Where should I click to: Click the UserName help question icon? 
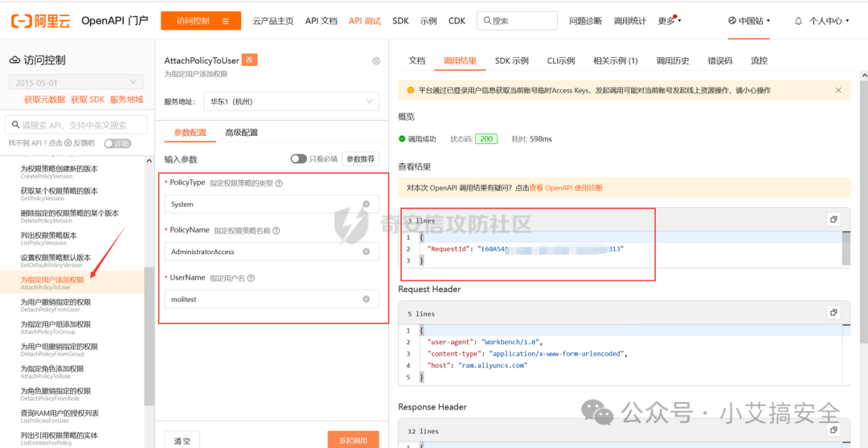(x=252, y=278)
